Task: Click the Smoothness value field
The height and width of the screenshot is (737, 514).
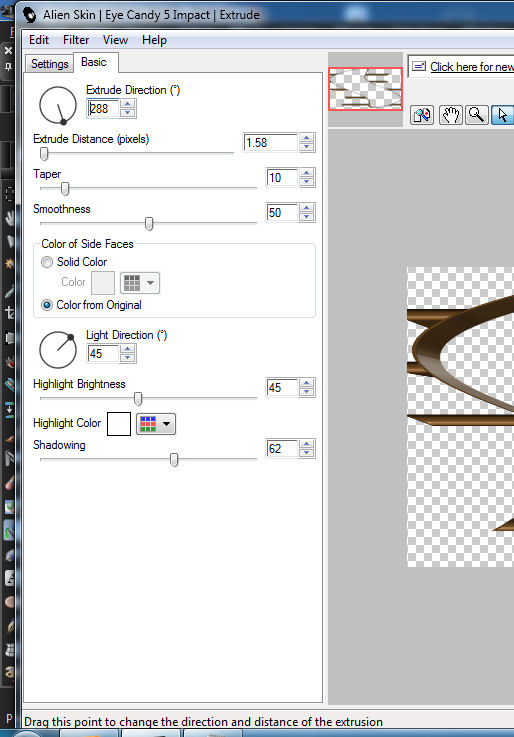Action: click(281, 212)
